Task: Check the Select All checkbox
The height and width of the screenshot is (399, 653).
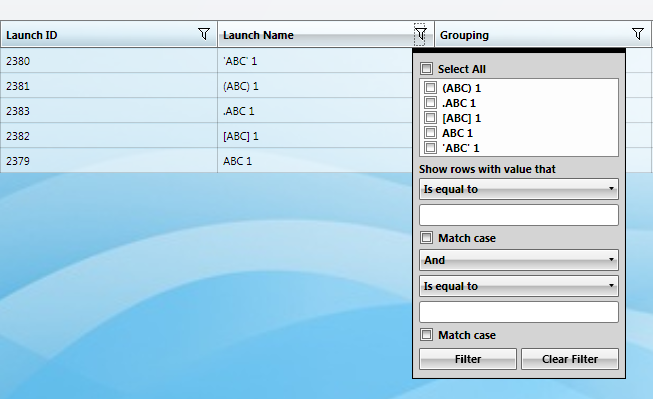Action: (426, 68)
